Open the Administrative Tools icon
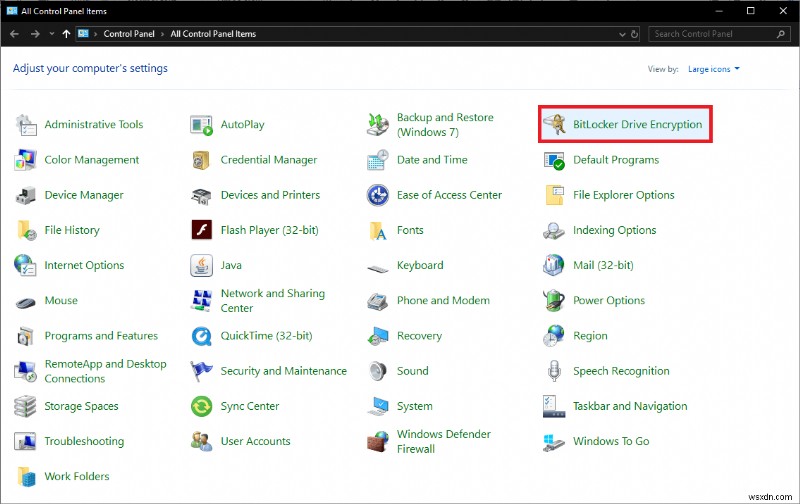 coord(26,124)
